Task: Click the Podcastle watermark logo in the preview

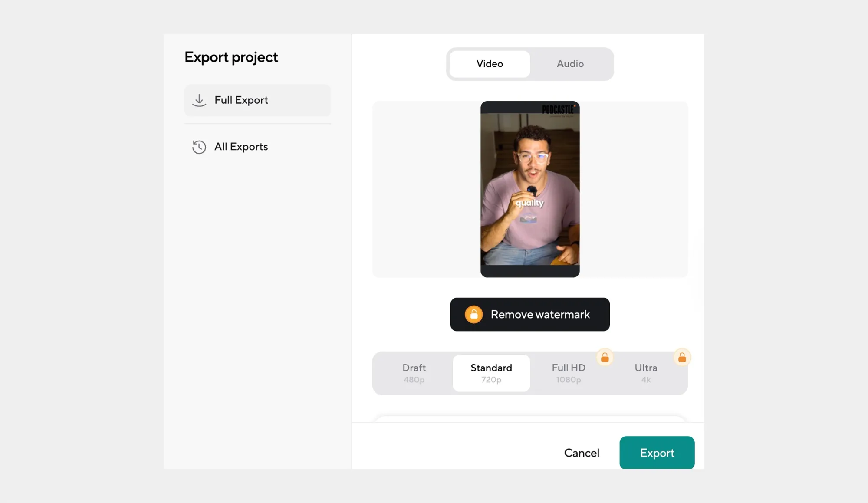Action: pos(558,109)
